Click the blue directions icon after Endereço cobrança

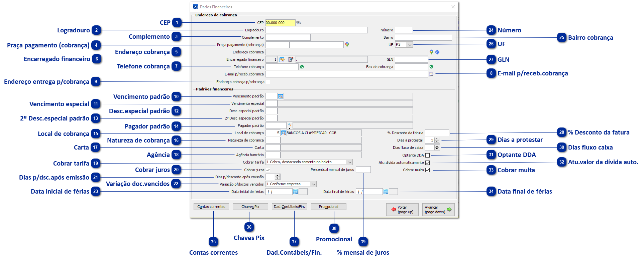(437, 52)
